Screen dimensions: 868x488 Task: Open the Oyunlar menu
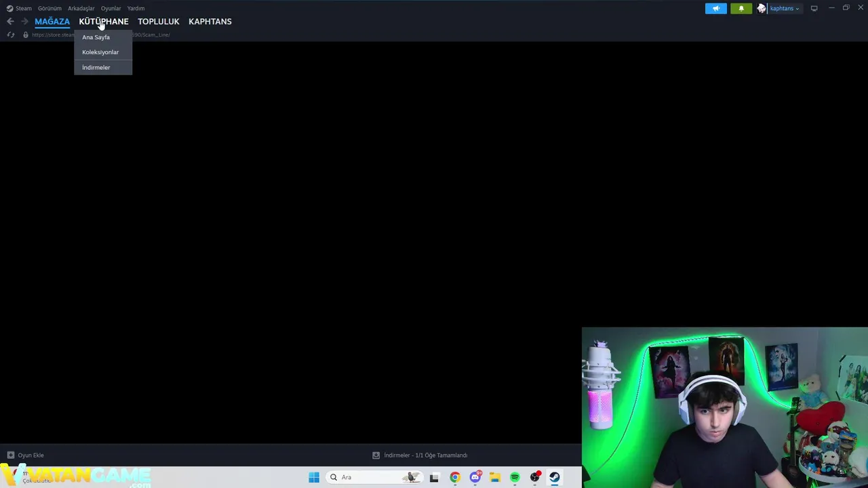(x=111, y=8)
